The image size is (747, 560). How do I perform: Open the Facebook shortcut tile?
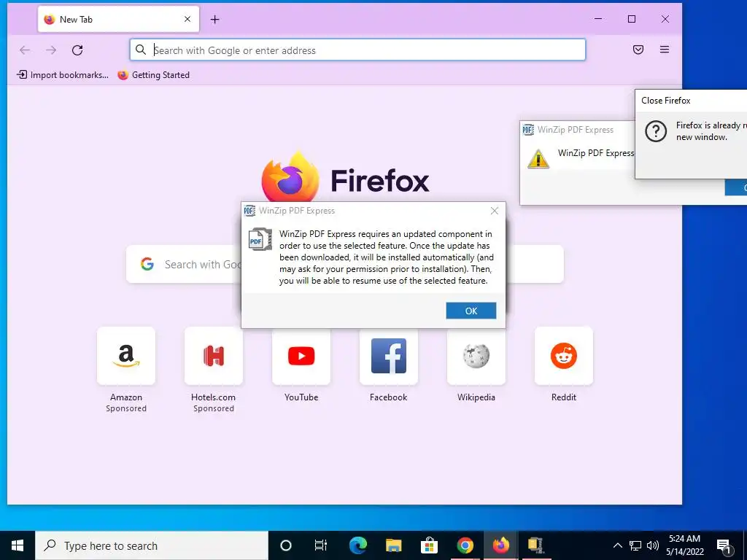pyautogui.click(x=389, y=356)
